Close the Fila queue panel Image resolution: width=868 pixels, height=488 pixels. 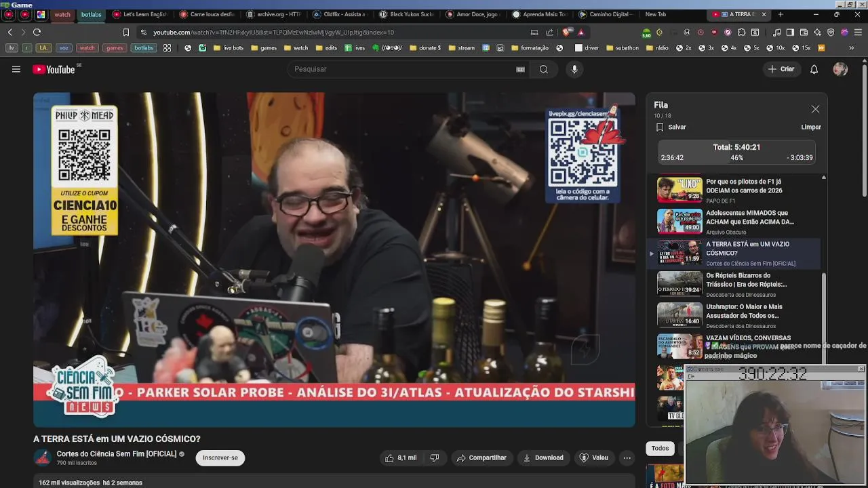coord(815,109)
